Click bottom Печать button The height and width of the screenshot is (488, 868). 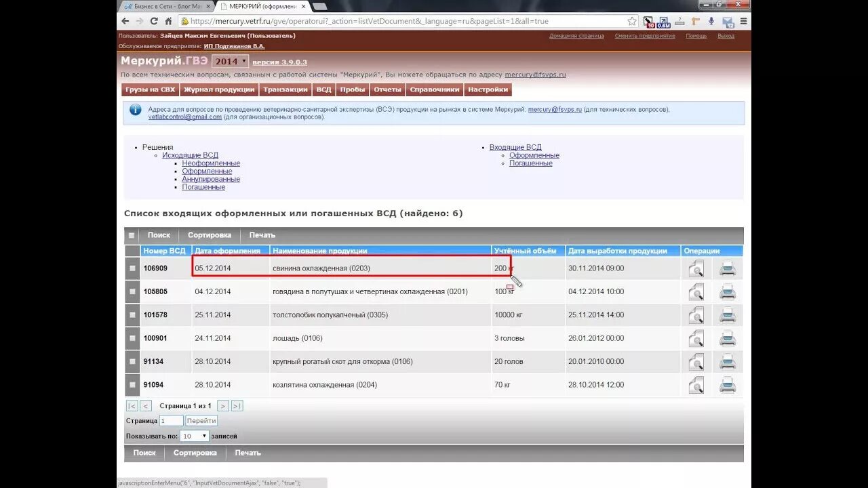coord(248,453)
